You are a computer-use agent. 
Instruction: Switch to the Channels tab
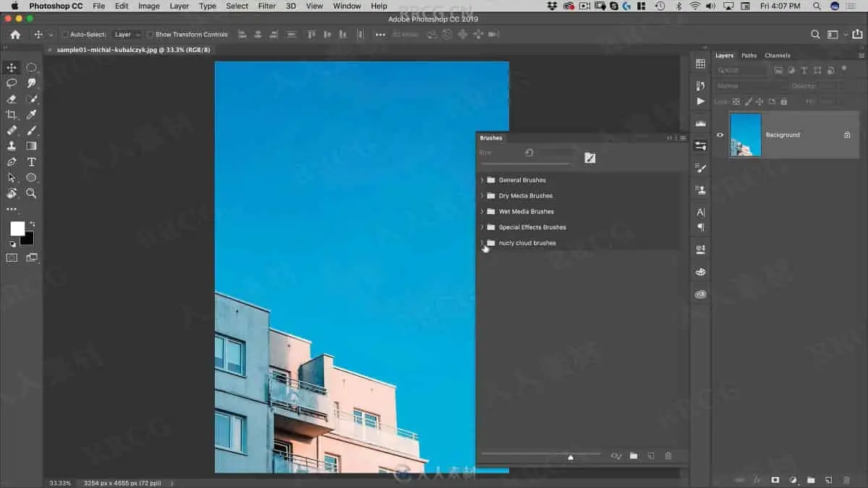778,56
